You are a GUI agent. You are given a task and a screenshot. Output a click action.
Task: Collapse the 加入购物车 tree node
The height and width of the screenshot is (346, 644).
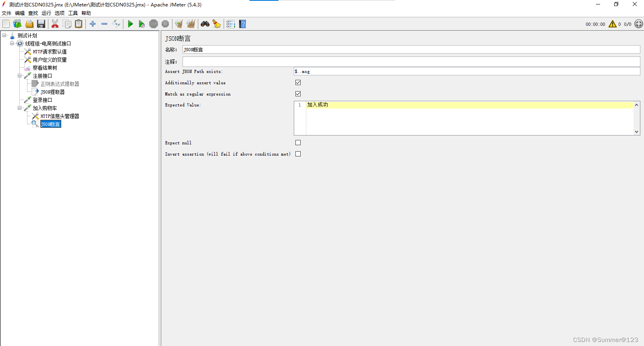[20, 108]
